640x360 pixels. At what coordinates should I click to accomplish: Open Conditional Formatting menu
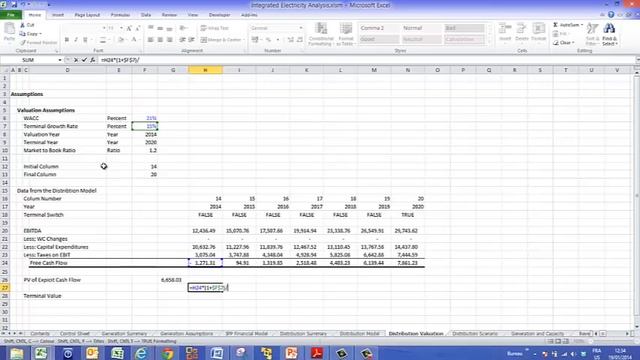321,34
